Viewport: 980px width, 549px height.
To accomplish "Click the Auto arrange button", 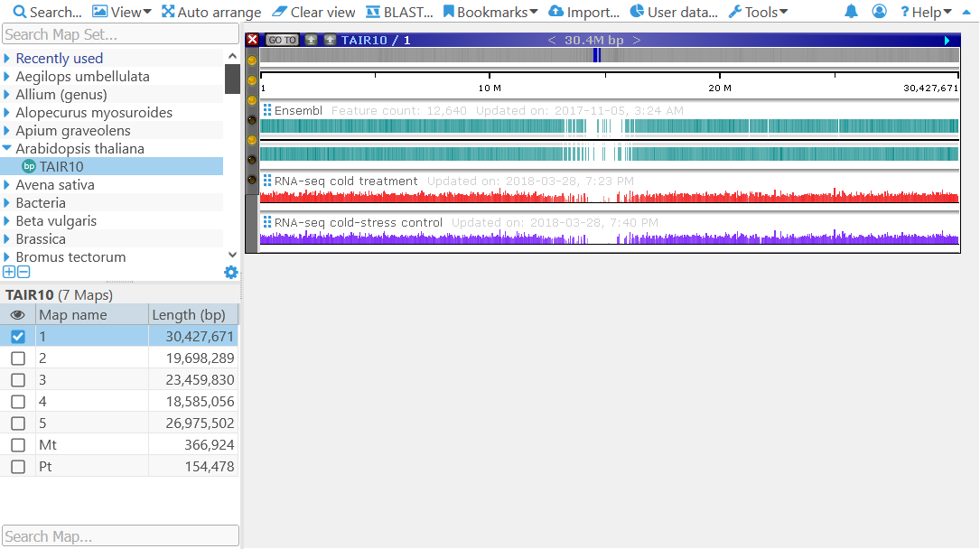I will 211,12.
